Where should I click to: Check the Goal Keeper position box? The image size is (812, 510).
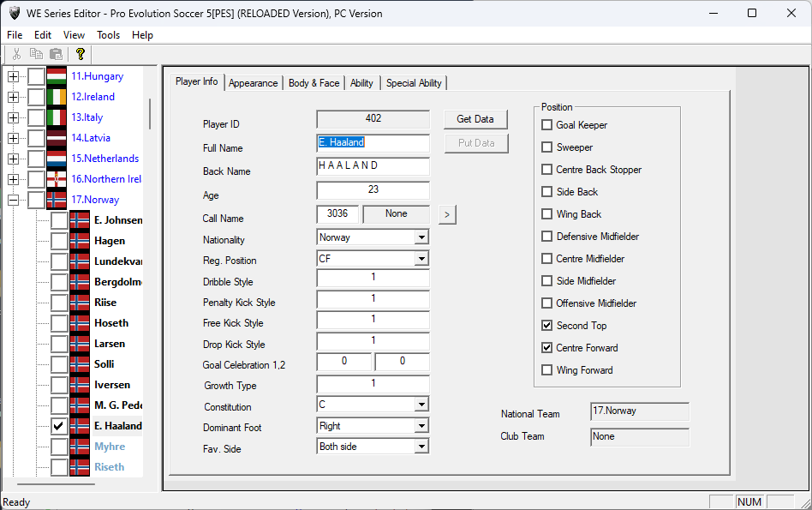[x=546, y=125]
